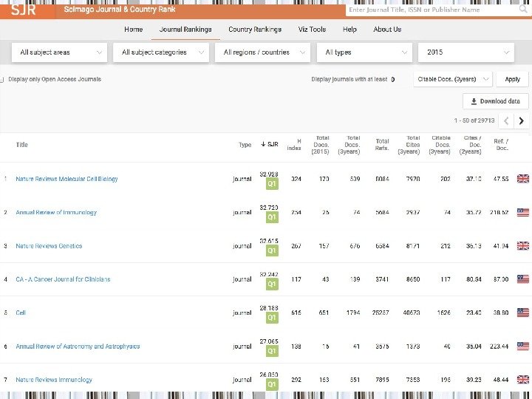The height and width of the screenshot is (399, 532).
Task: Click the H index column header
Action: pos(294,145)
